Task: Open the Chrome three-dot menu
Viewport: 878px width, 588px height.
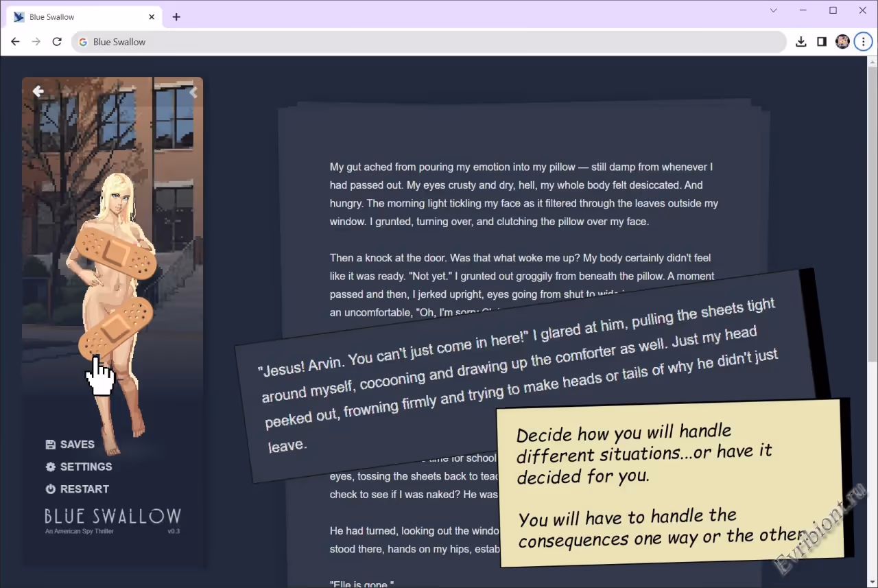Action: [862, 42]
